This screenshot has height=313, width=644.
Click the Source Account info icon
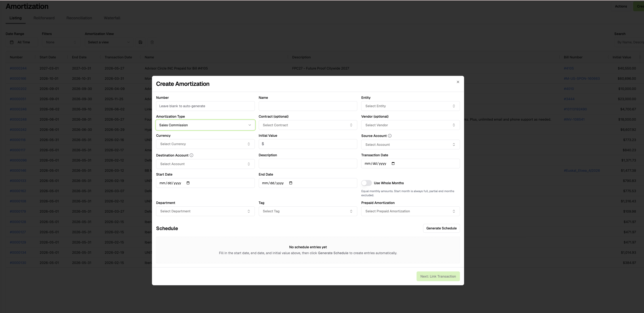coord(390,136)
